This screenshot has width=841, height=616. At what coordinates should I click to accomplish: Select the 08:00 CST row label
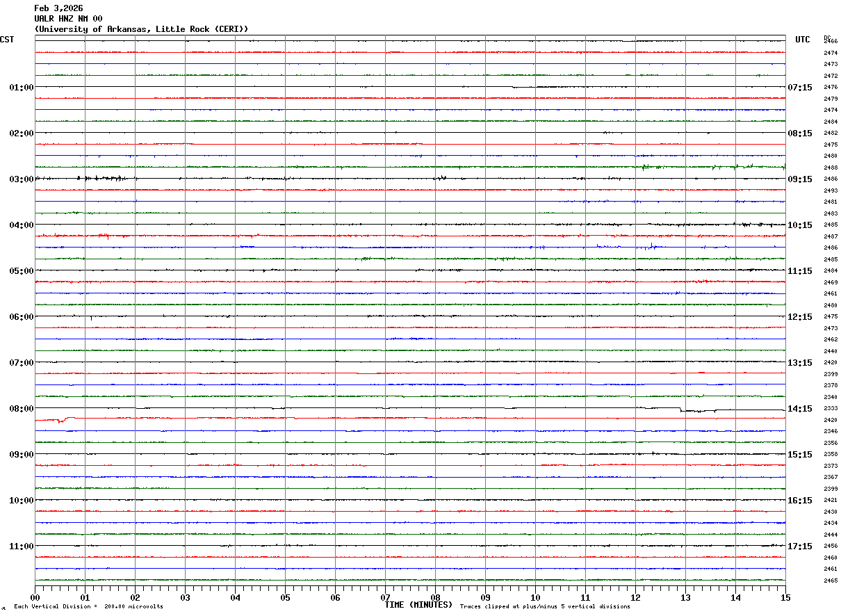pyautogui.click(x=22, y=409)
